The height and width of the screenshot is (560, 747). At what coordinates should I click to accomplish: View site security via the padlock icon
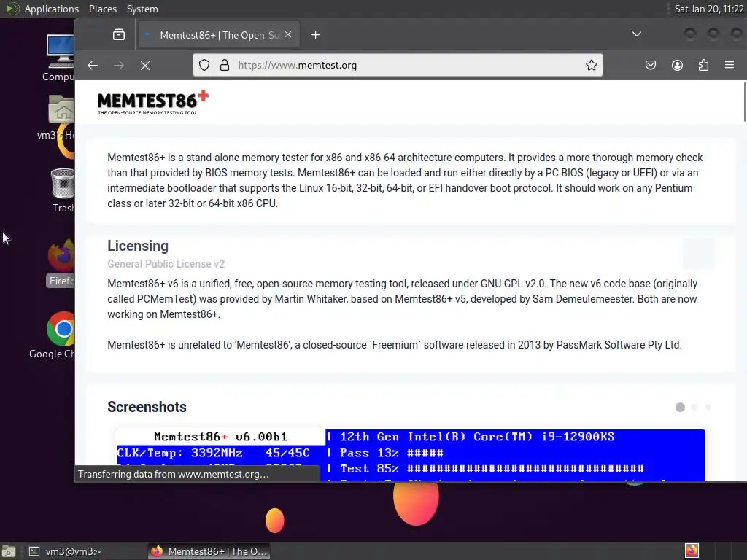click(x=225, y=65)
